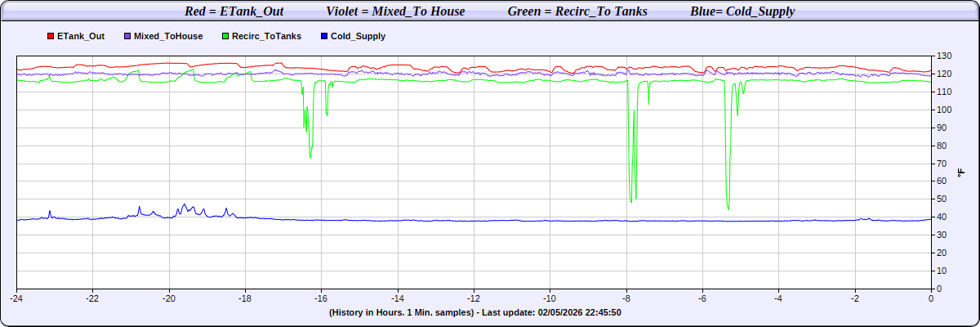Click the -24 hour x-axis tick label
The width and height of the screenshot is (980, 327).
pyautogui.click(x=16, y=298)
